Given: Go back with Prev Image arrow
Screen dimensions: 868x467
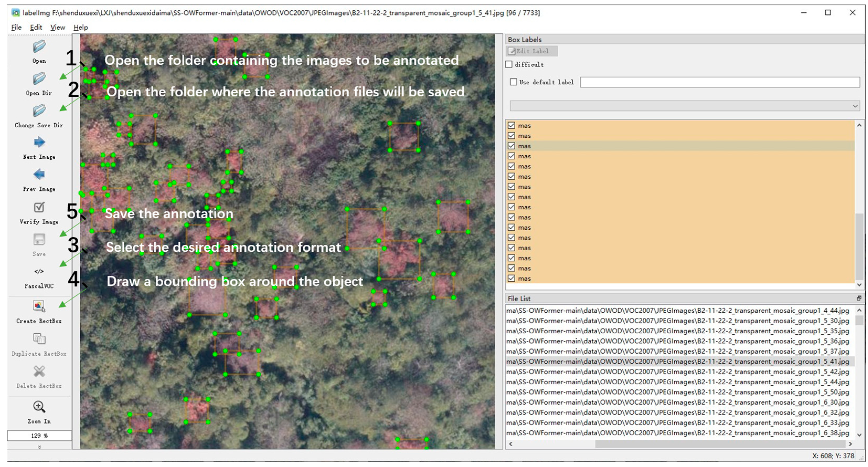Looking at the screenshot, I should (39, 174).
